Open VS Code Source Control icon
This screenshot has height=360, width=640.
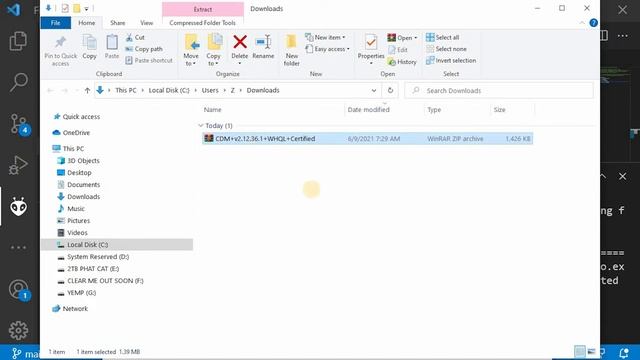(x=19, y=124)
